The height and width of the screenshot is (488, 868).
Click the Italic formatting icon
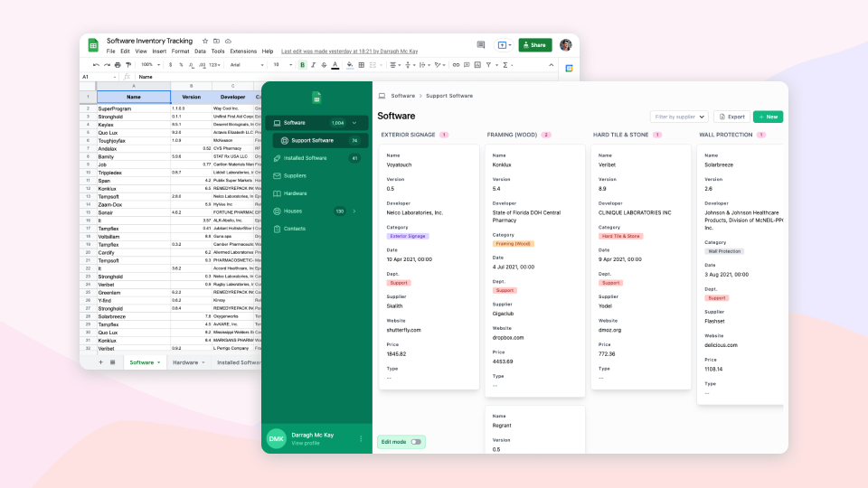point(314,65)
